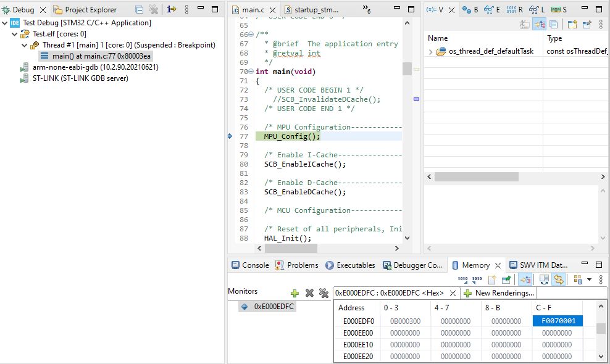Pin the Variables view to selection

pos(587,25)
